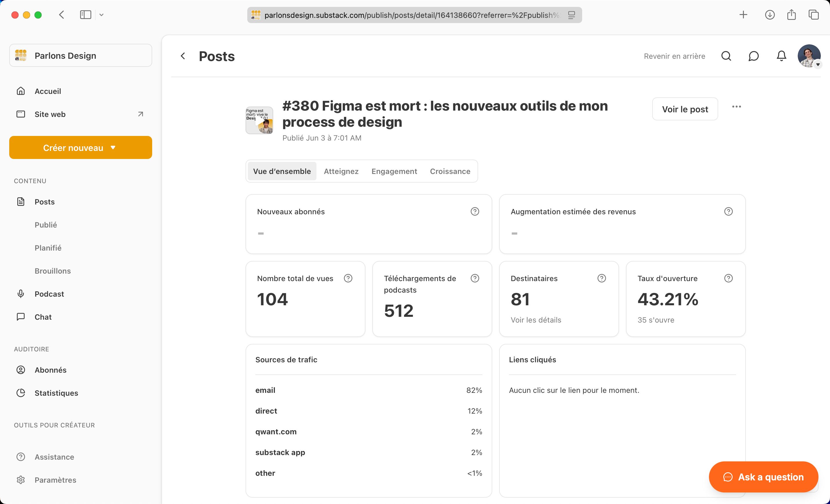830x504 pixels.
Task: Click the other traffic source row
Action: click(x=369, y=473)
